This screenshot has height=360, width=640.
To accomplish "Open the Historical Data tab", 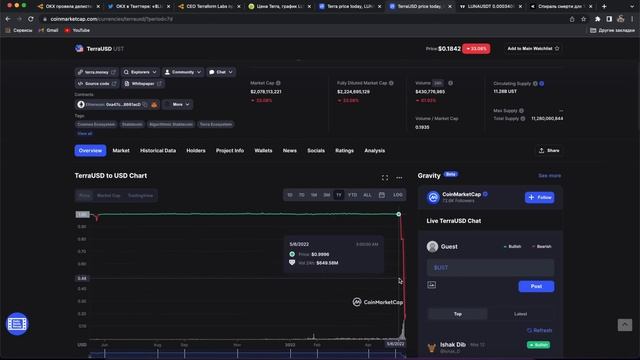I will click(x=158, y=151).
